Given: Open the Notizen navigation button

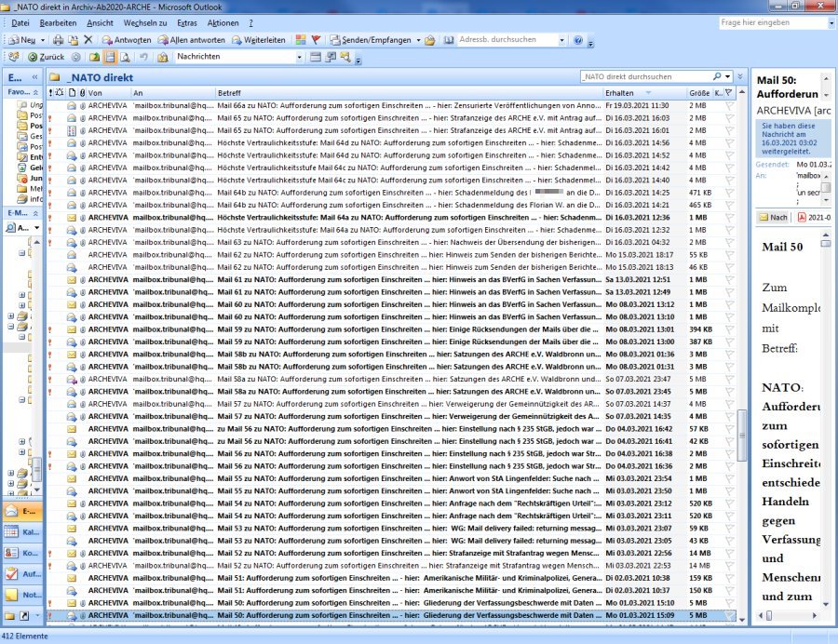Looking at the screenshot, I should click(22, 595).
